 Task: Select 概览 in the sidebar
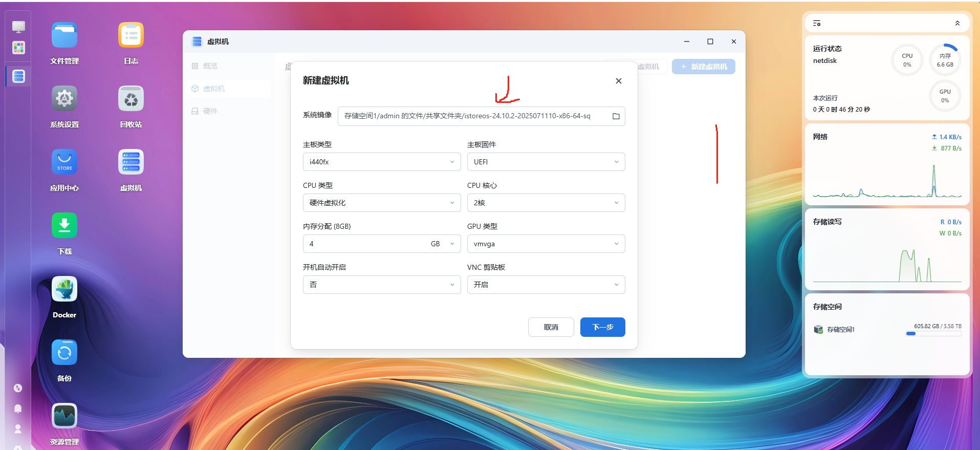(210, 66)
